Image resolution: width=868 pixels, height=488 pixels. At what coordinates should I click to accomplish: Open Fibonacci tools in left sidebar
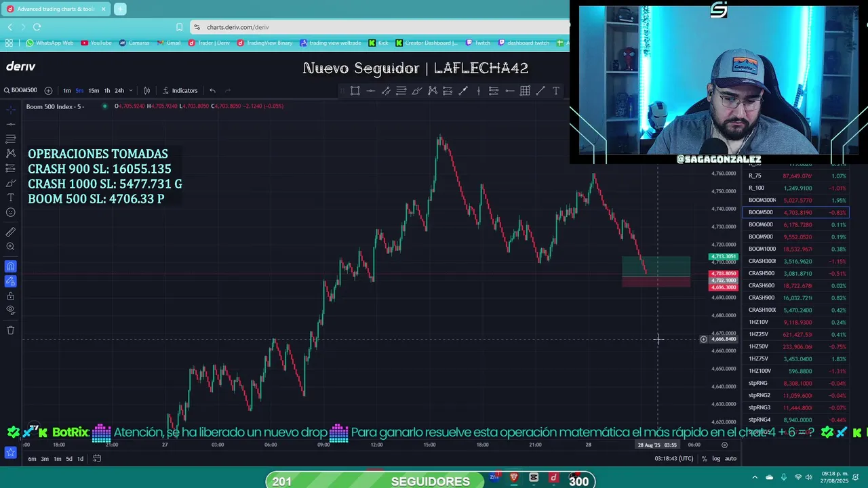point(10,139)
